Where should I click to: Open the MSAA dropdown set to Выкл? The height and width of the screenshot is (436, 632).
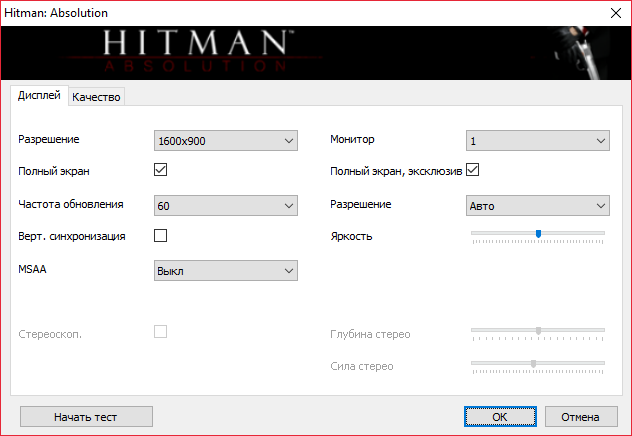point(226,270)
